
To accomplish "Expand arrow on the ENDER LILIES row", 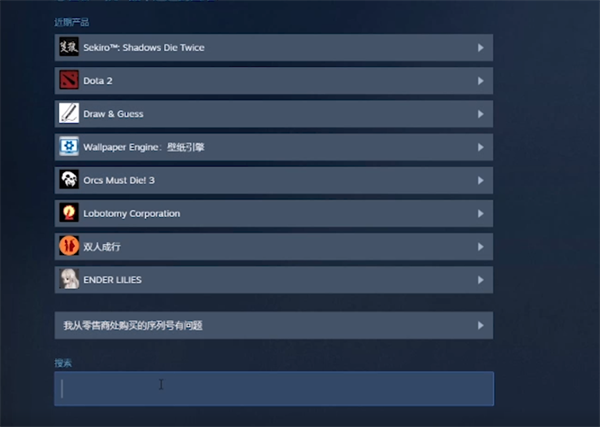I will 481,280.
